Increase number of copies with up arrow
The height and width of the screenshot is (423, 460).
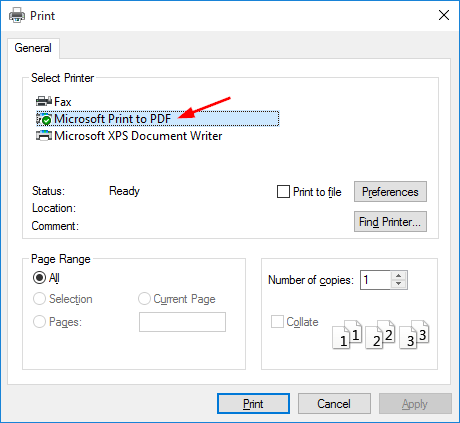pyautogui.click(x=398, y=276)
